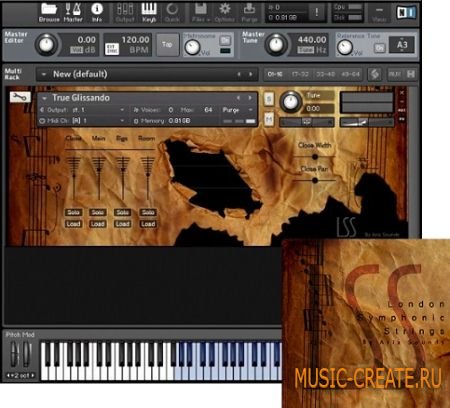Click the Max voices 64 value
Image resolution: width=450 pixels, height=408 pixels.
coord(208,110)
